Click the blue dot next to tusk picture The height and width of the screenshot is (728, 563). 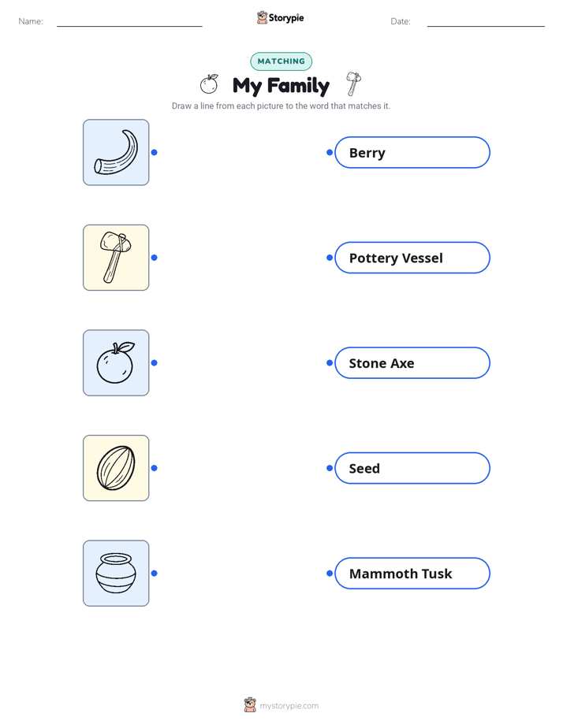[155, 152]
